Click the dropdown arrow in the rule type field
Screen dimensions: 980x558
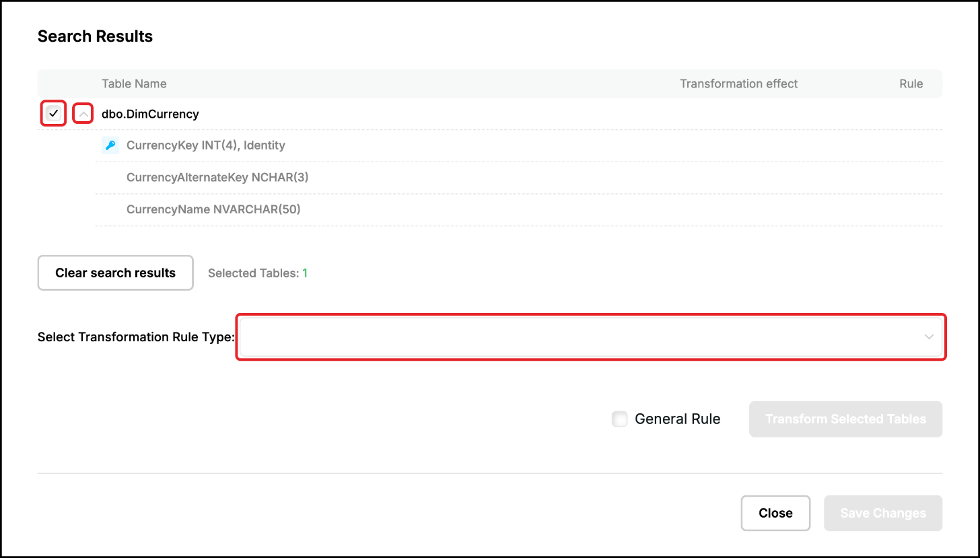coord(929,337)
